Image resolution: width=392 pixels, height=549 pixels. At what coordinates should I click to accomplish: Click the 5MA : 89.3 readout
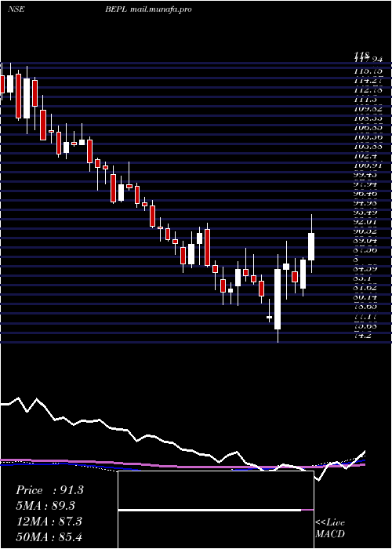[45, 506]
